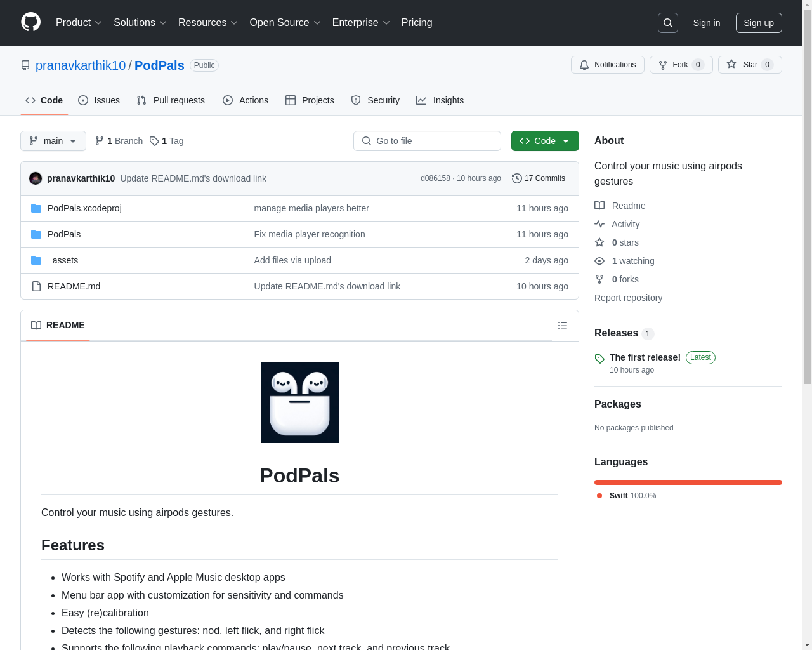This screenshot has width=812, height=650.
Task: Click the README.md file icon
Action: click(36, 286)
